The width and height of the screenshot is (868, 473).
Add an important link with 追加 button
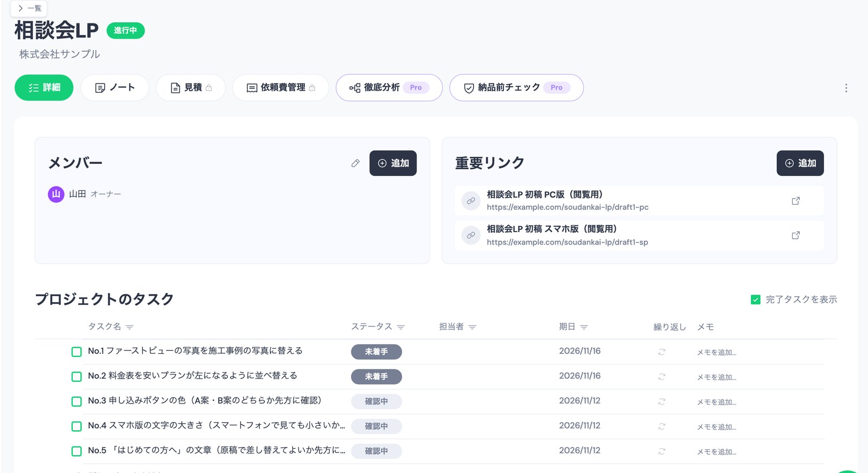point(800,163)
